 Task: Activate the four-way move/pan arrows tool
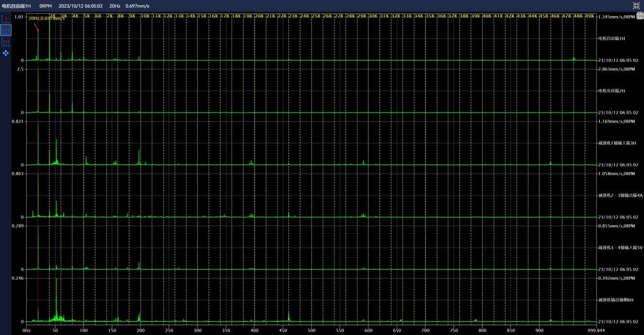[6, 53]
